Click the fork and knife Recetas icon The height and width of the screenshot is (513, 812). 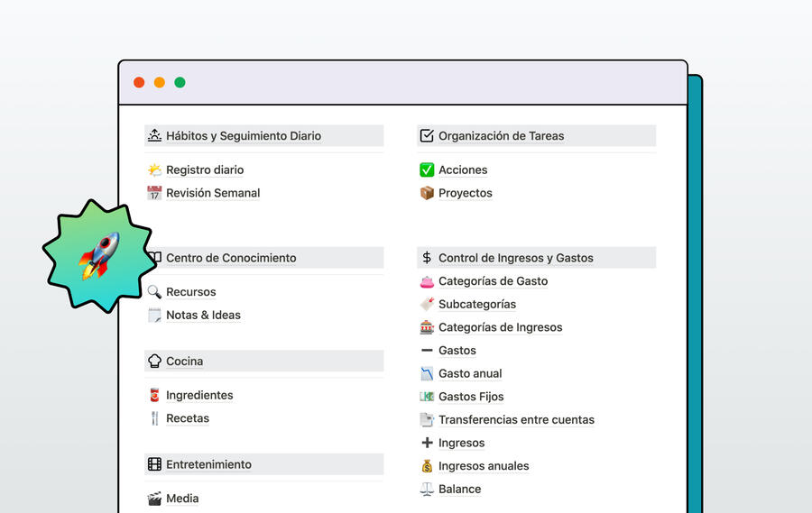point(154,418)
